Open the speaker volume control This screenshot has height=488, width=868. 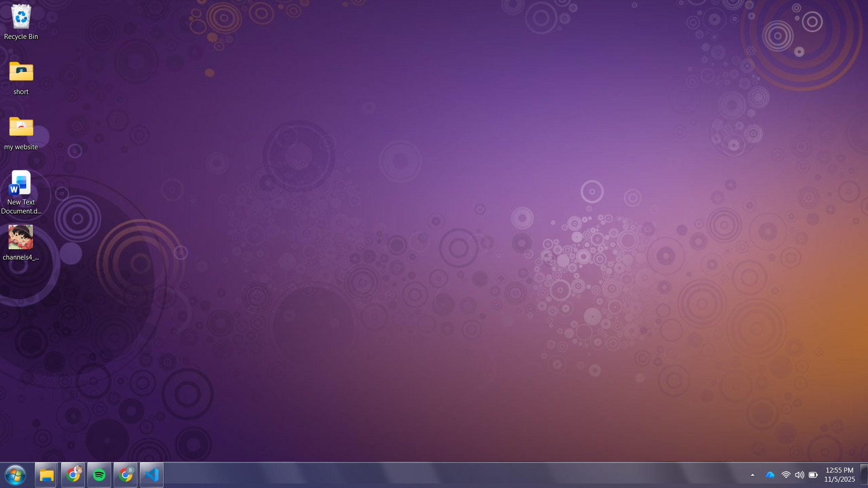799,475
